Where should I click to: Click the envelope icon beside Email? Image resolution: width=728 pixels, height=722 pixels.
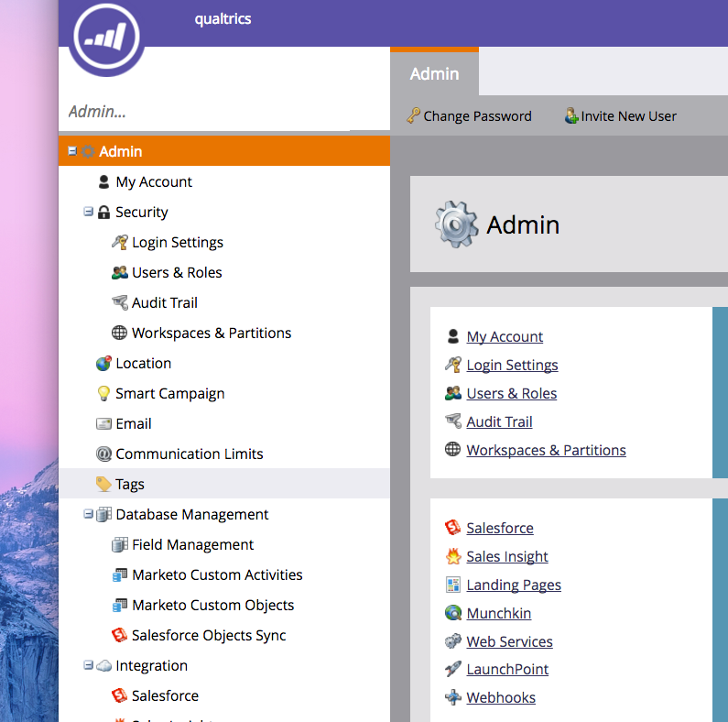[103, 423]
